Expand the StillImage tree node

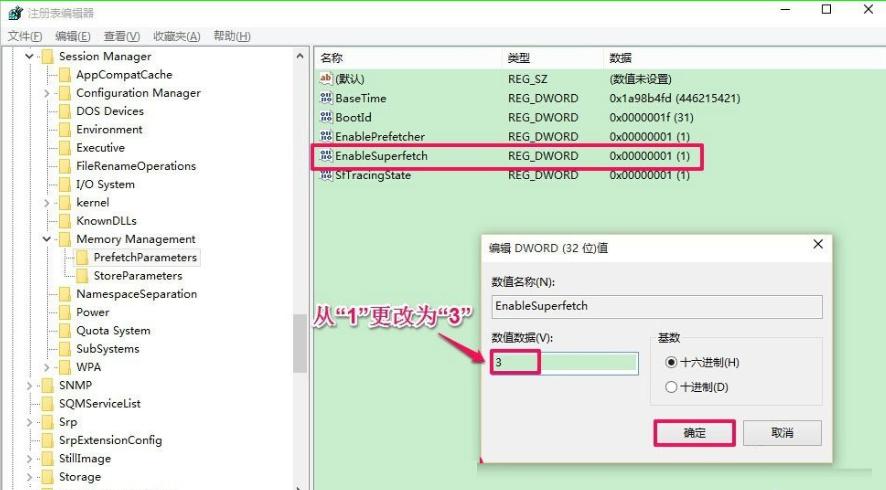pos(30,459)
